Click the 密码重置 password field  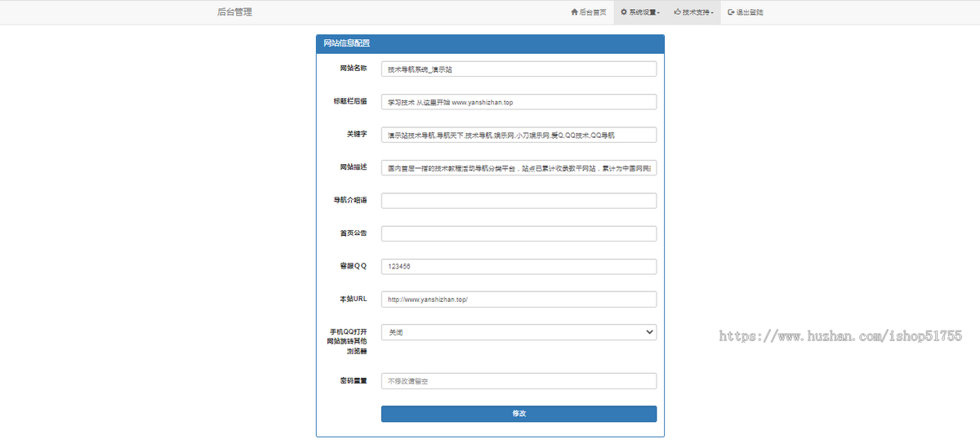[519, 381]
